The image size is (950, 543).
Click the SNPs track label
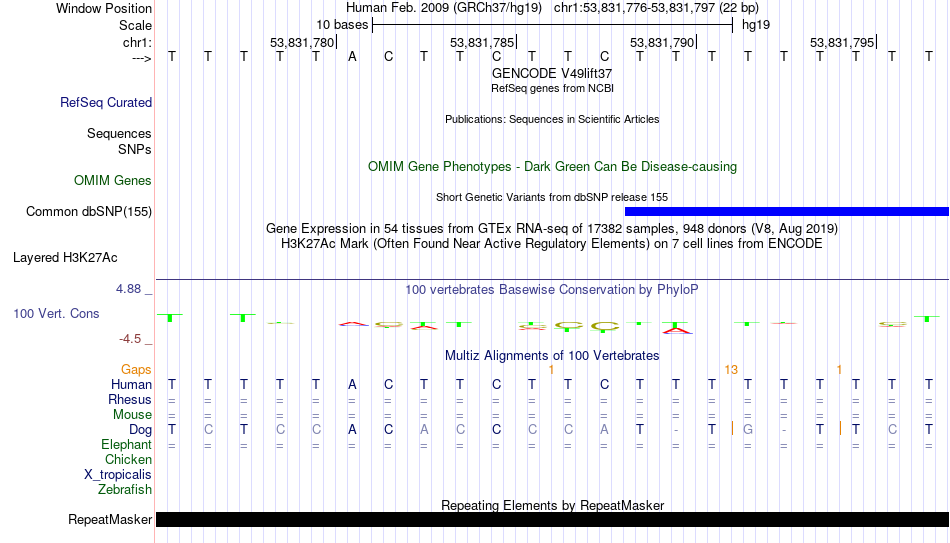tap(135, 149)
